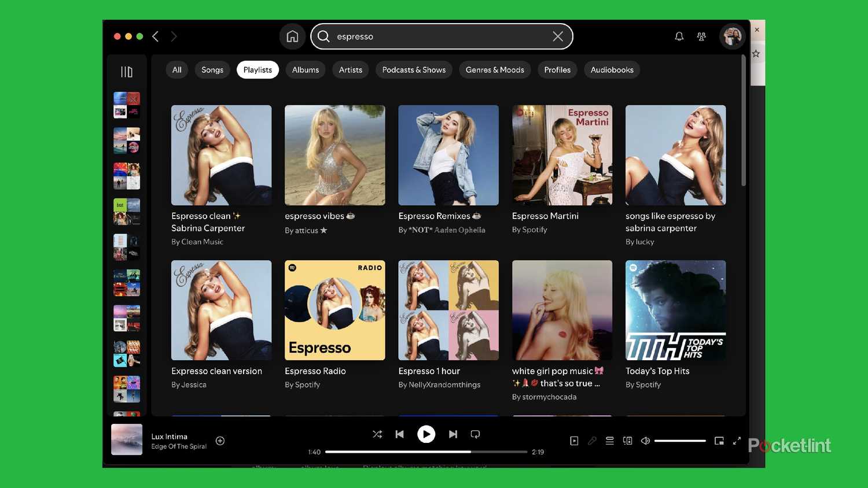The image size is (868, 488).
Task: Open the Espresso Radio playlist
Action: click(334, 310)
